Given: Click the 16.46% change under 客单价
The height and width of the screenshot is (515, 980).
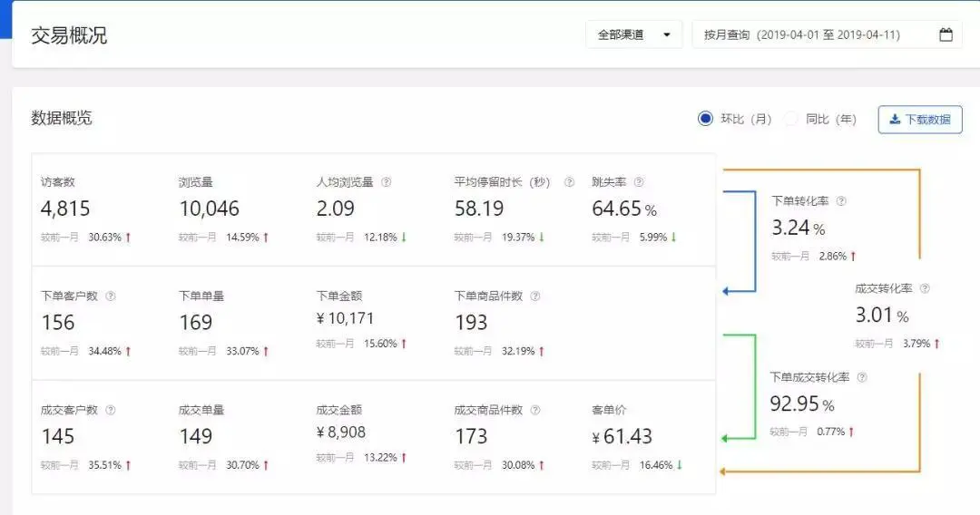Looking at the screenshot, I should (x=656, y=465).
